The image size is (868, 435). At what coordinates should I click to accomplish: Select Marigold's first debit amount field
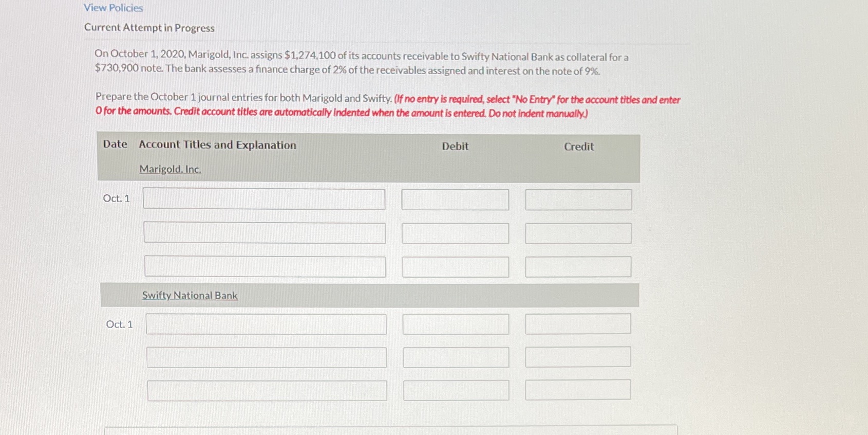(x=455, y=200)
